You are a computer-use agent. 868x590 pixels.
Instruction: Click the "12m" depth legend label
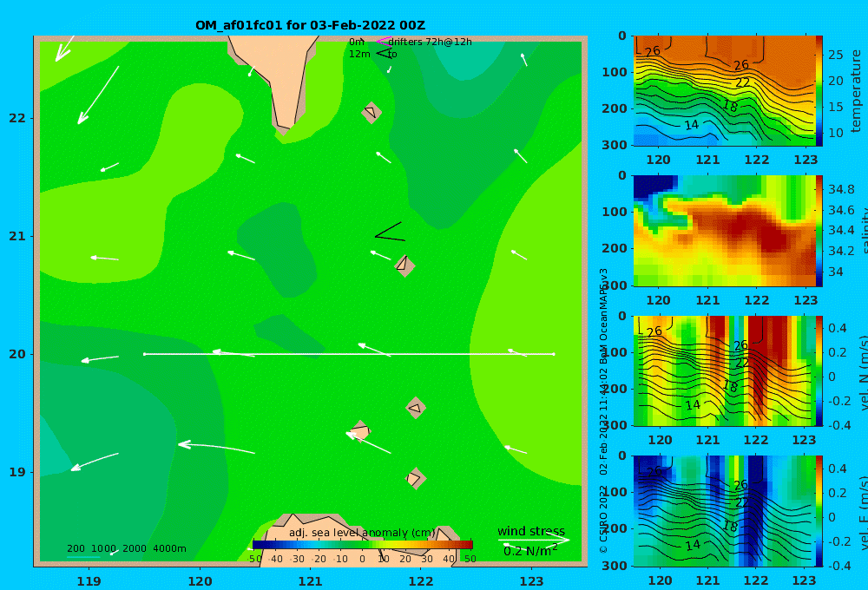pos(359,55)
